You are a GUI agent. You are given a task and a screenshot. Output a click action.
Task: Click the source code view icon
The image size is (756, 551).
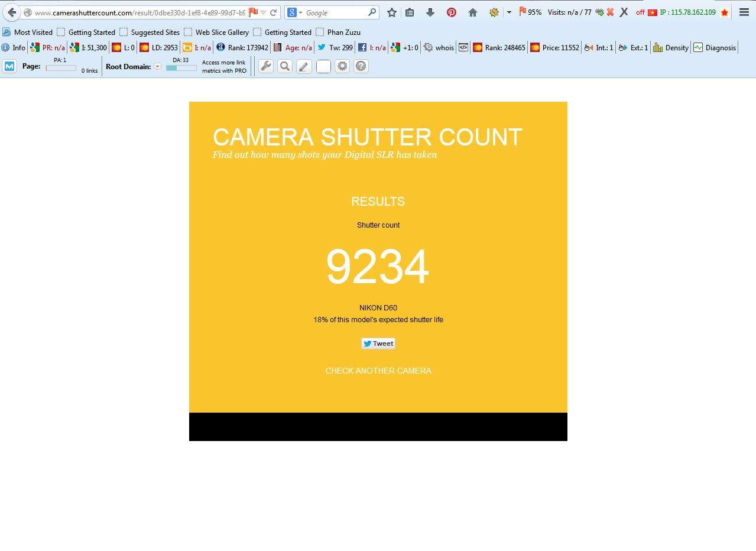pos(464,48)
